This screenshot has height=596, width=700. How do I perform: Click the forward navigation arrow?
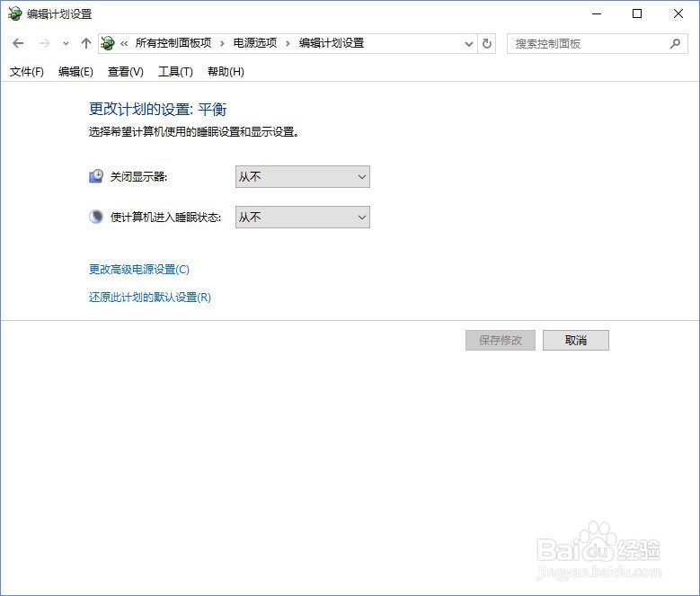45,43
